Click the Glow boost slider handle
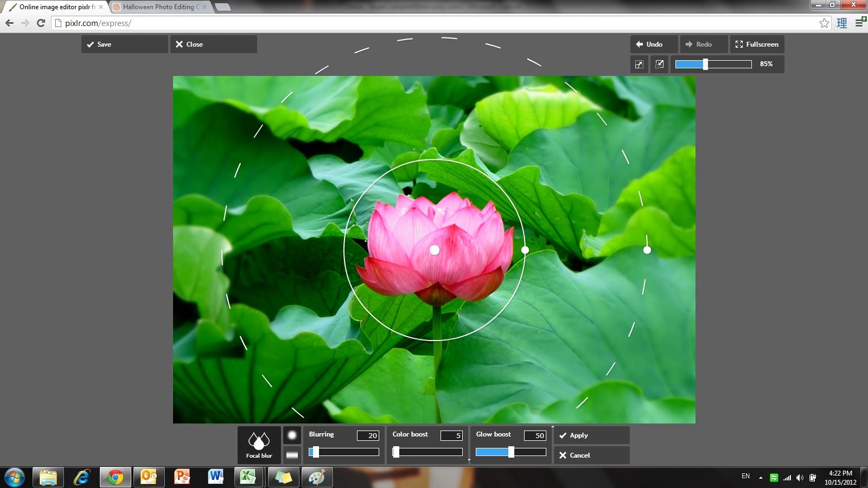 tap(511, 452)
